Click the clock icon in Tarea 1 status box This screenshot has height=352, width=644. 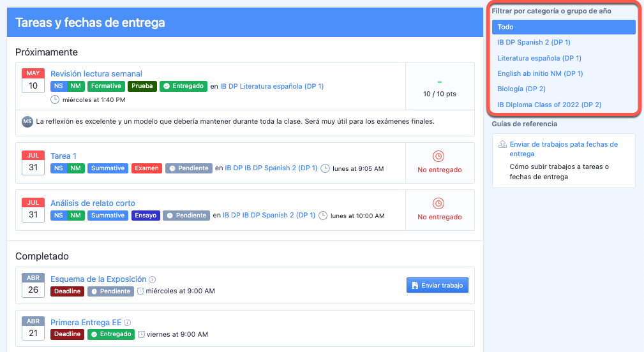point(438,156)
